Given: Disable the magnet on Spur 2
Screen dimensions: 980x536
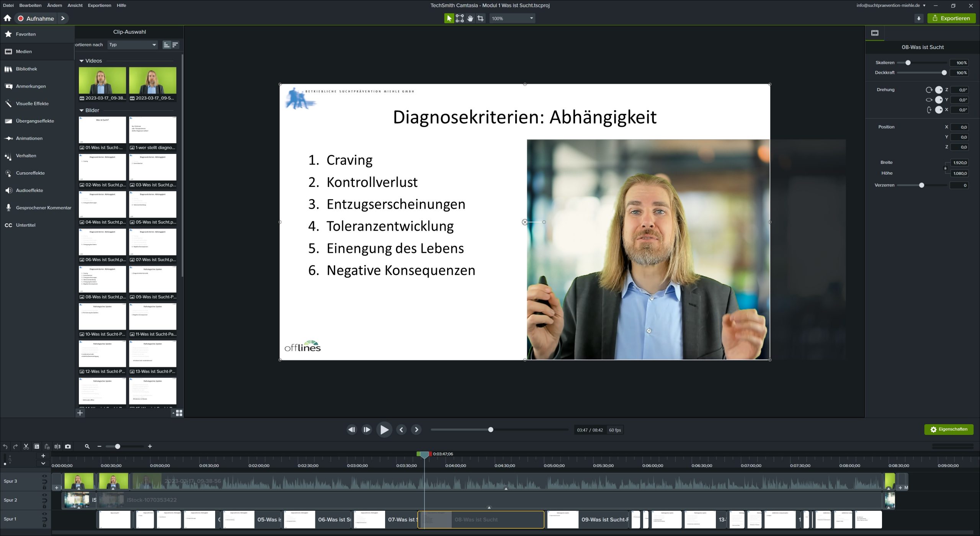Looking at the screenshot, I should (x=44, y=499).
